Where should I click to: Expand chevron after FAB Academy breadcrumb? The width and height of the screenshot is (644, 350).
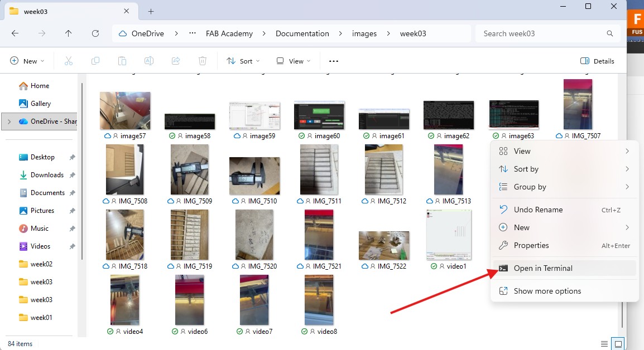[263, 33]
